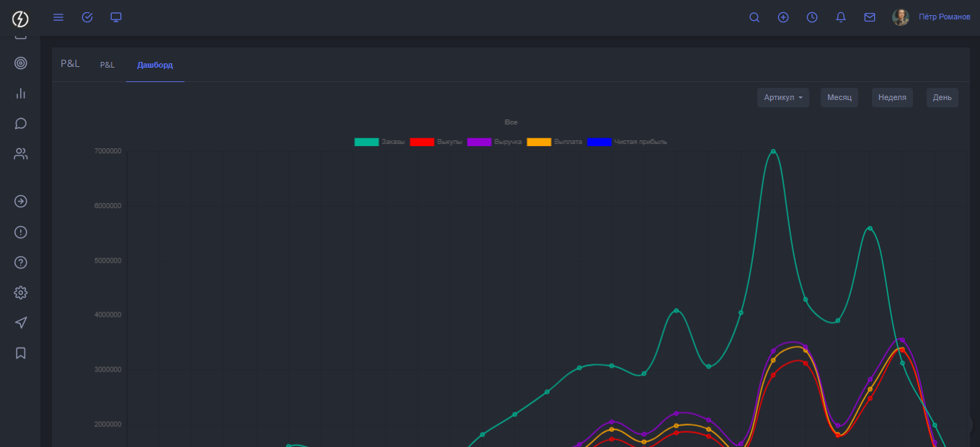Hide the Чистая прибыль series in the legend
The width and height of the screenshot is (980, 447).
click(x=628, y=142)
